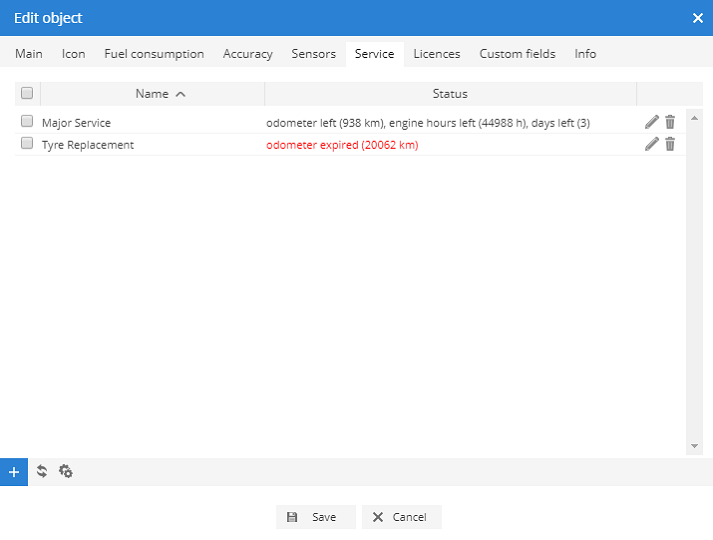Edit the Tyre Replacement entry

[651, 144]
